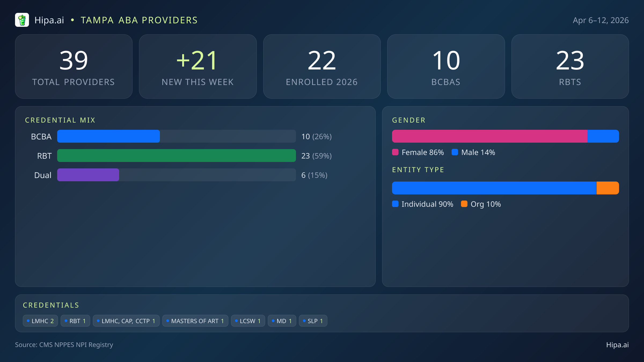Click the orange Org segment of entity bar

pyautogui.click(x=608, y=188)
